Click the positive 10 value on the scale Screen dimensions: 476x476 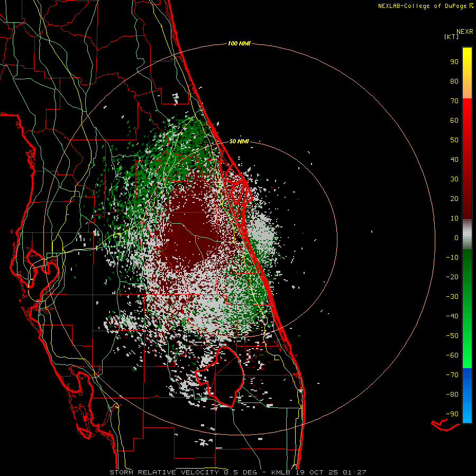pyautogui.click(x=454, y=218)
